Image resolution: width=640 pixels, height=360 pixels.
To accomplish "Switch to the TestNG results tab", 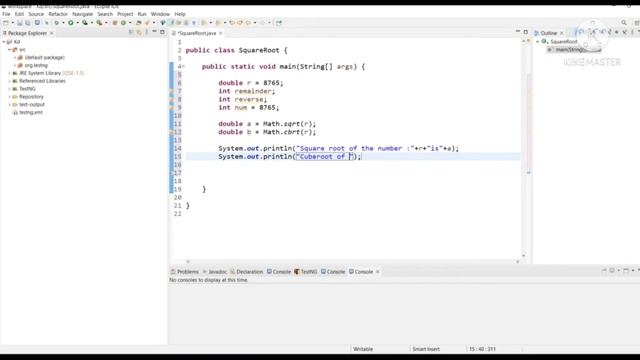I will (306, 272).
